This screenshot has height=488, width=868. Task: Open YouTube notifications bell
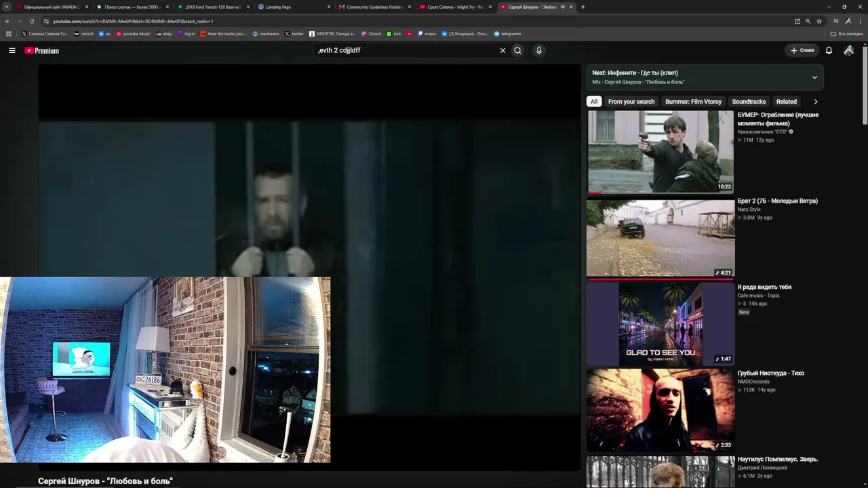tap(829, 50)
